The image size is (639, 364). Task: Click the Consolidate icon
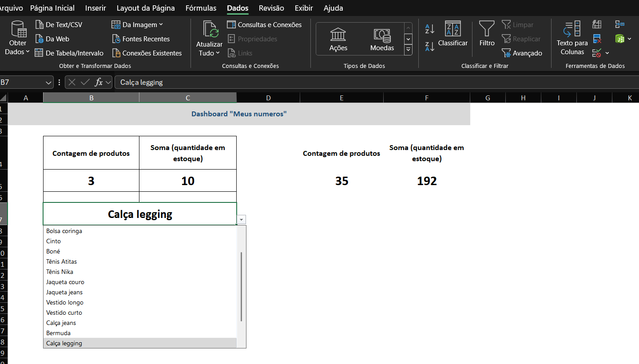[619, 24]
